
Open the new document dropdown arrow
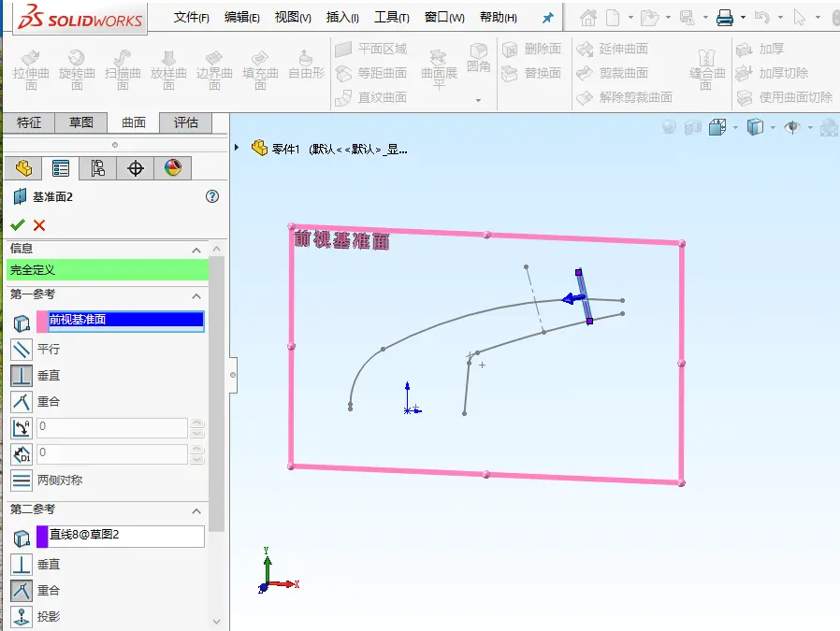pos(630,18)
